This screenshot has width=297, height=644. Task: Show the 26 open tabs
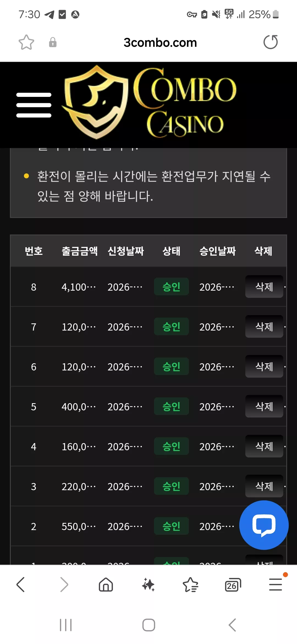coord(233,585)
